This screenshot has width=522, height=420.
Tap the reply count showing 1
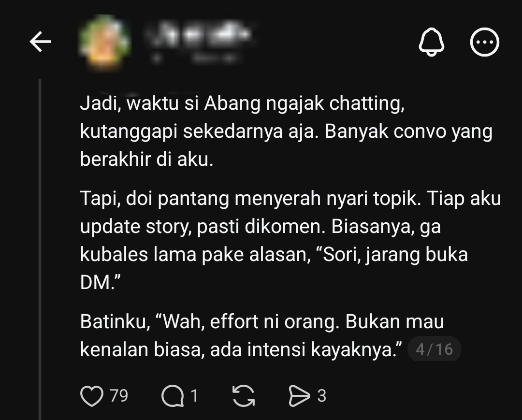(x=194, y=396)
